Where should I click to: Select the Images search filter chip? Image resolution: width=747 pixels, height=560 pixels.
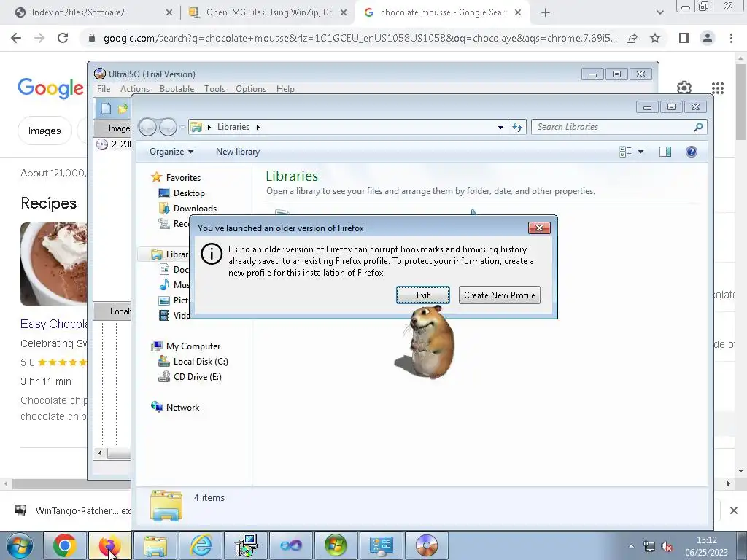click(x=44, y=131)
